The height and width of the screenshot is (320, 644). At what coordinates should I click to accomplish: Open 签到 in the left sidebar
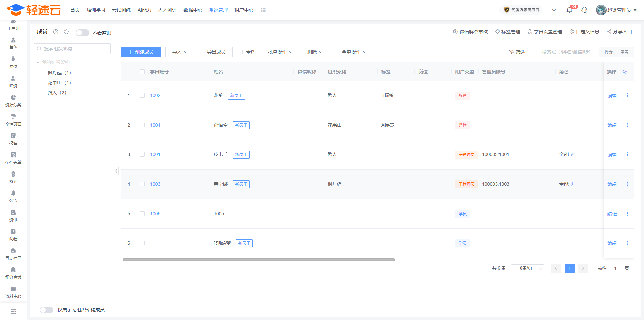(13, 177)
